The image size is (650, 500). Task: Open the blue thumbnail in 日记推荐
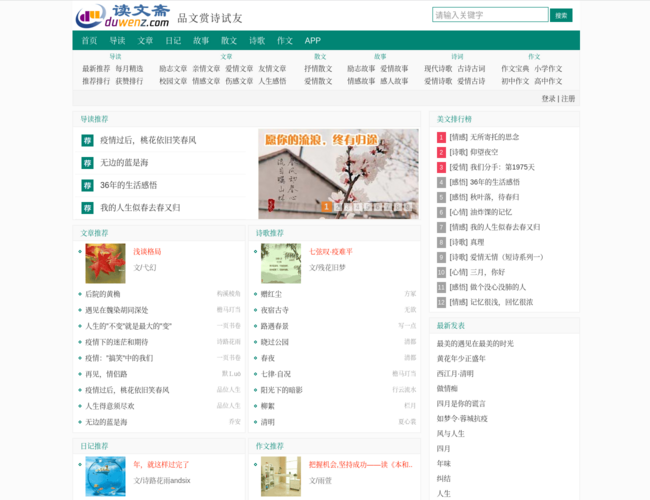tap(105, 475)
